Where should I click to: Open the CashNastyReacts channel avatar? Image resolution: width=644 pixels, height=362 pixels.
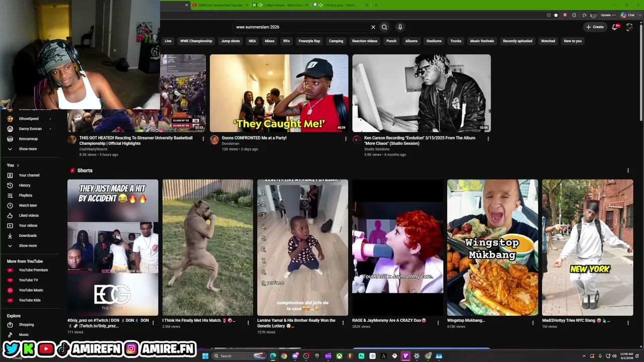[72, 140]
